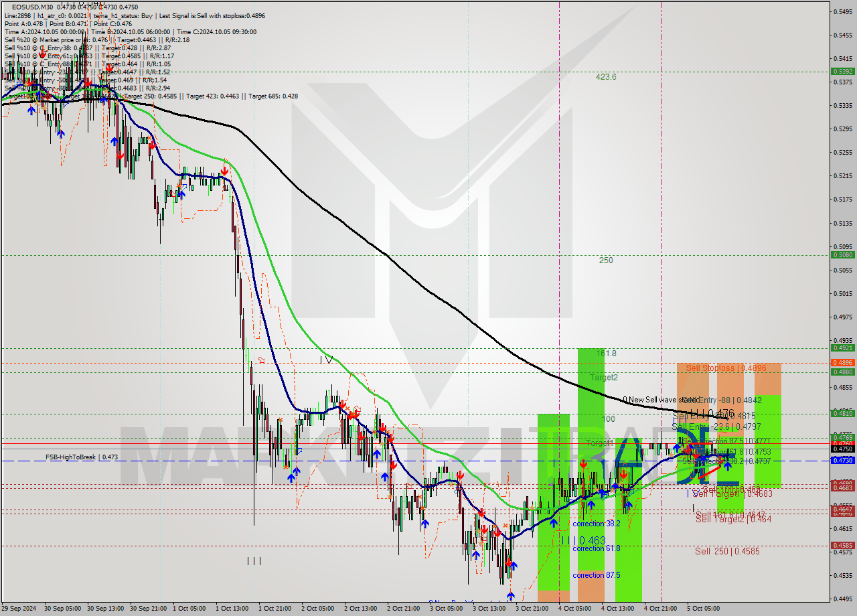Click the 'Time A:2024.10.05 00:00:00' info line
The image size is (857, 616).
click(44, 31)
